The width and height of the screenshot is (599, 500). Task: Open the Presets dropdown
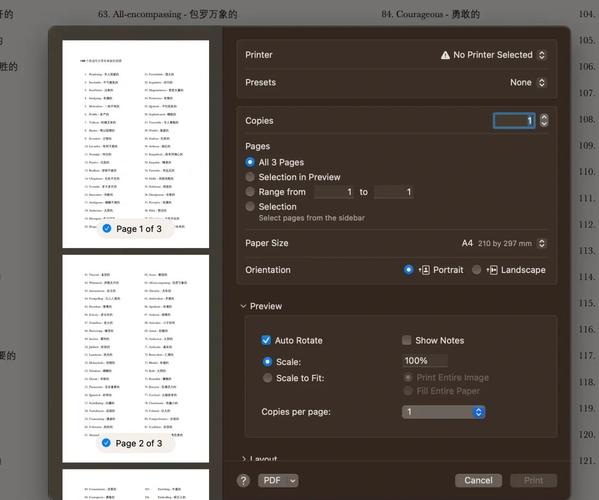point(528,83)
